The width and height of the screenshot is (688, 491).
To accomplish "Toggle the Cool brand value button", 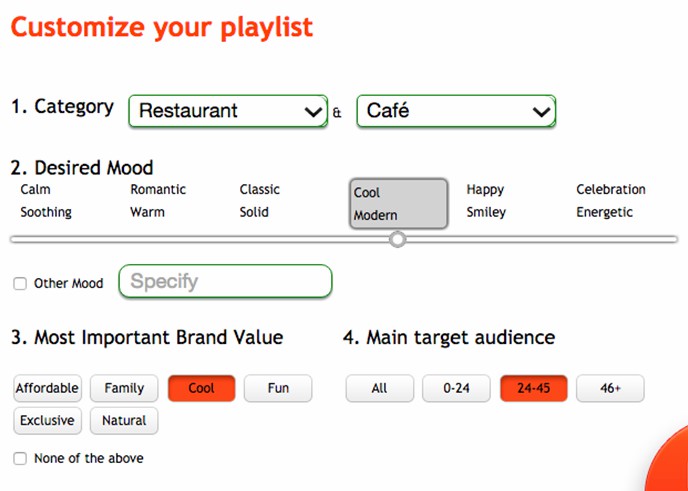I will pos(201,388).
